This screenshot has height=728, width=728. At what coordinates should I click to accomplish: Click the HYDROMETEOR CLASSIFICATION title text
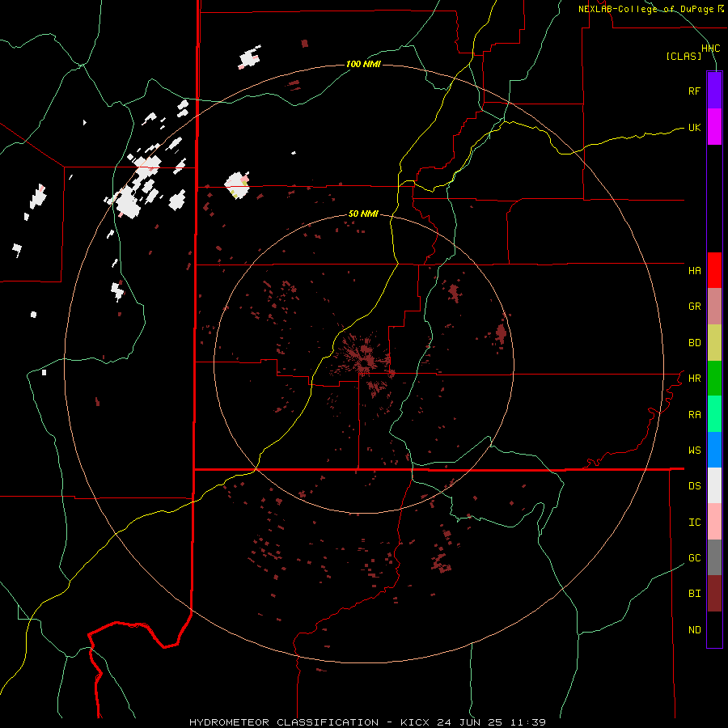tap(284, 722)
